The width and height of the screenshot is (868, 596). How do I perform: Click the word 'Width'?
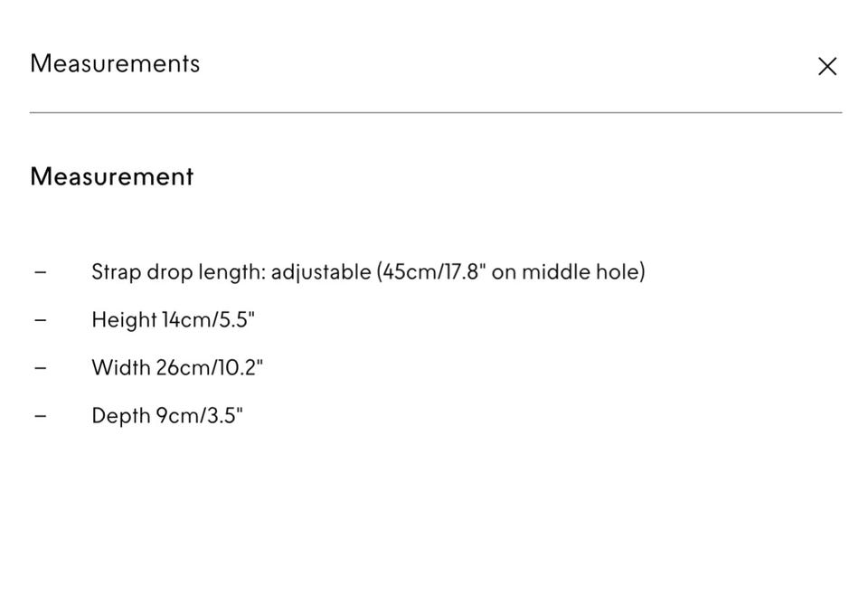[120, 368]
